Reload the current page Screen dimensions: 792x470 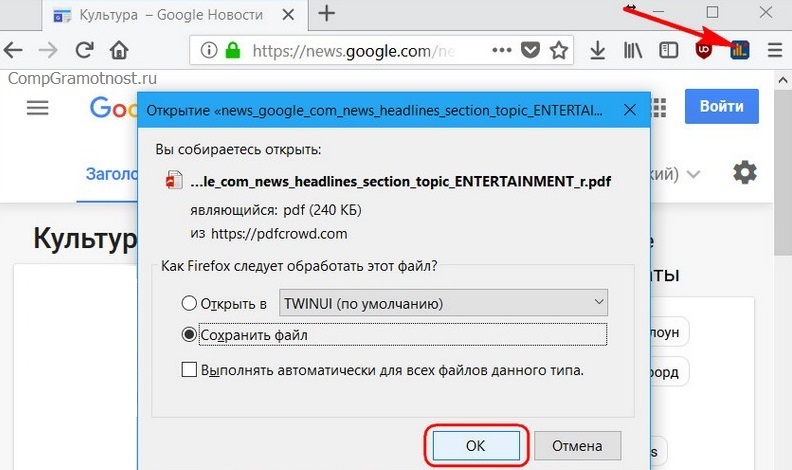(x=84, y=49)
